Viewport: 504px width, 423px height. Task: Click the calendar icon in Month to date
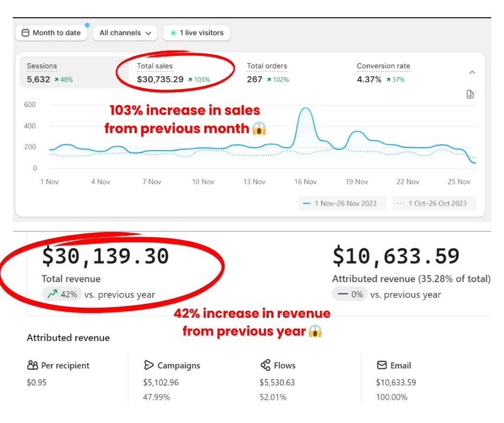[x=25, y=33]
